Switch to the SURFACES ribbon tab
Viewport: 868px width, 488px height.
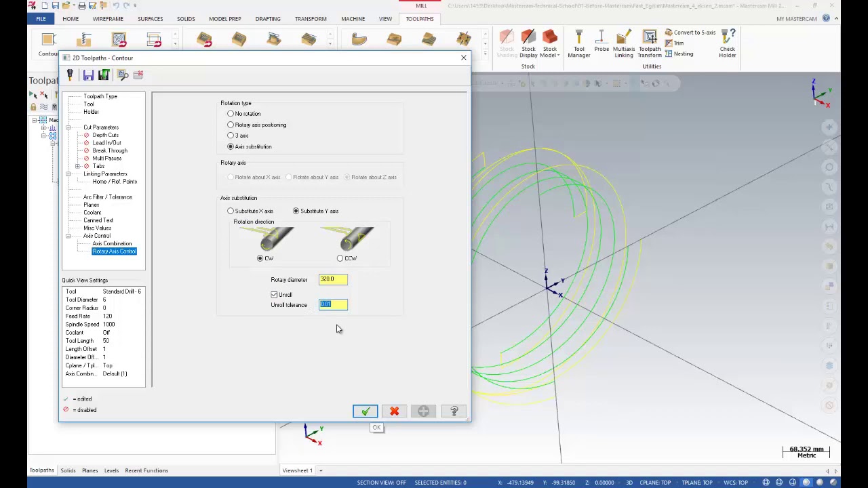click(151, 19)
